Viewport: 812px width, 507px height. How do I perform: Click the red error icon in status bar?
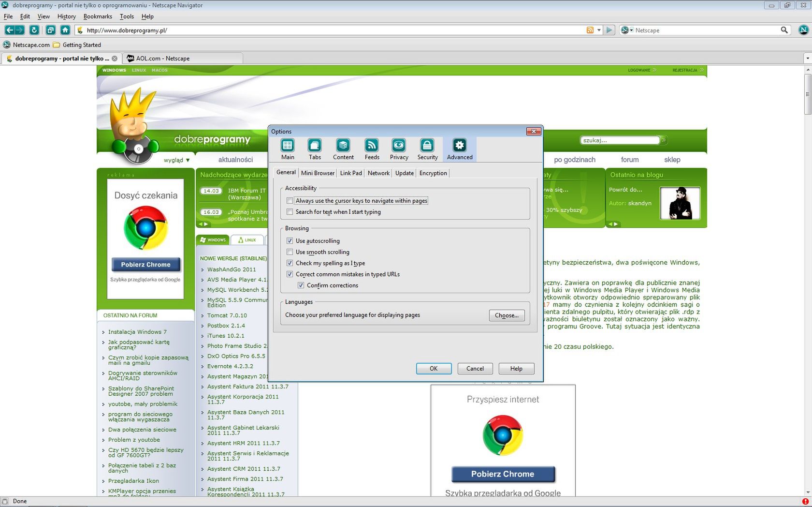pyautogui.click(x=805, y=501)
